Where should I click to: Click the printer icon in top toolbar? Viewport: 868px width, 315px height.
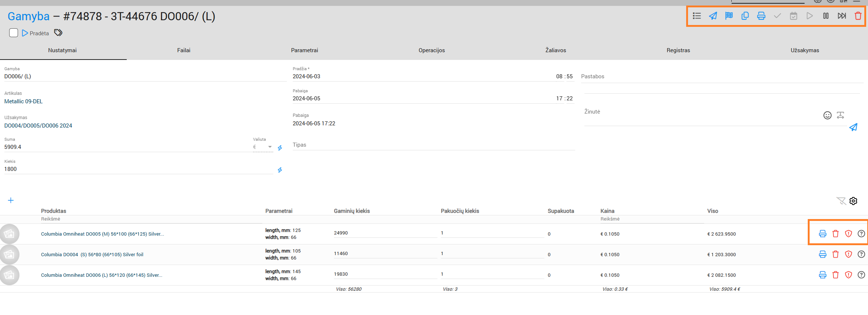tap(761, 16)
